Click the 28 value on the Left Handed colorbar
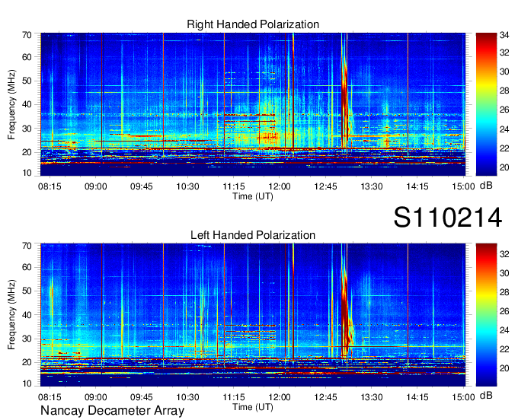 (504, 292)
